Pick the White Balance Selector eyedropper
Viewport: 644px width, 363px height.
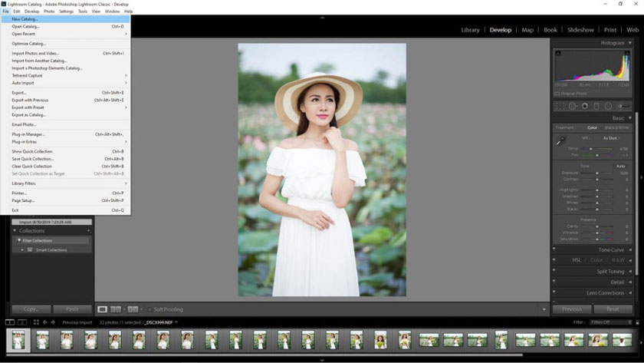[x=560, y=141]
